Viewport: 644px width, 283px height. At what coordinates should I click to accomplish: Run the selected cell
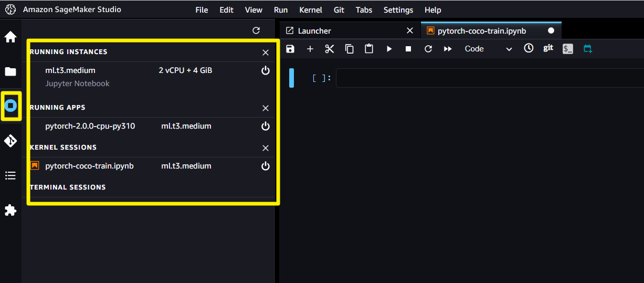click(x=389, y=49)
